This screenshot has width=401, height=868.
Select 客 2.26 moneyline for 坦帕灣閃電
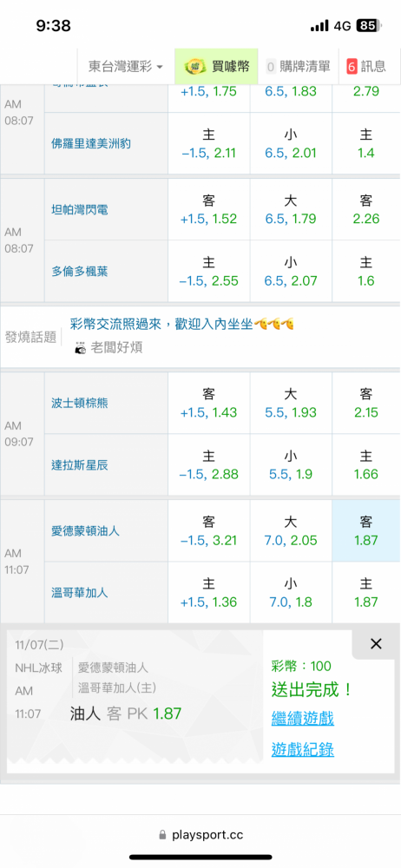point(366,209)
